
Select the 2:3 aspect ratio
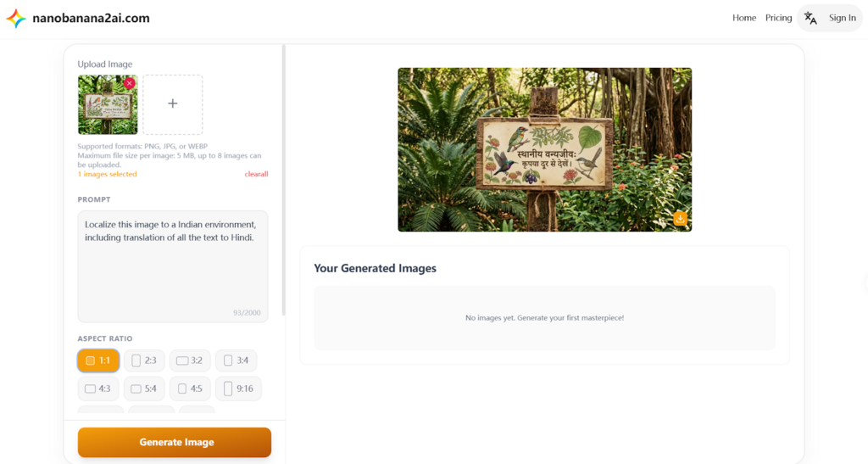pyautogui.click(x=144, y=361)
